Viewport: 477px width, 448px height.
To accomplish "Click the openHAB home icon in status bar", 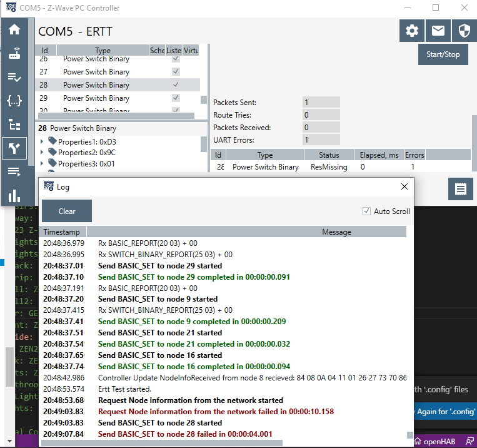I will click(x=418, y=441).
